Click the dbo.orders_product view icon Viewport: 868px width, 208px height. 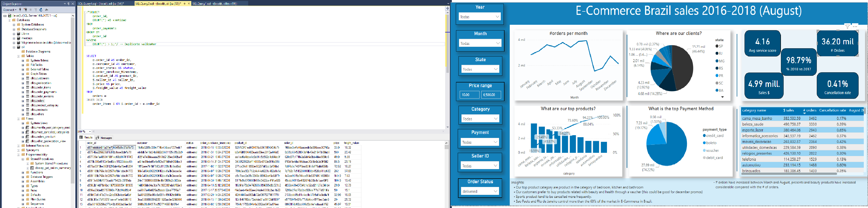28,136
